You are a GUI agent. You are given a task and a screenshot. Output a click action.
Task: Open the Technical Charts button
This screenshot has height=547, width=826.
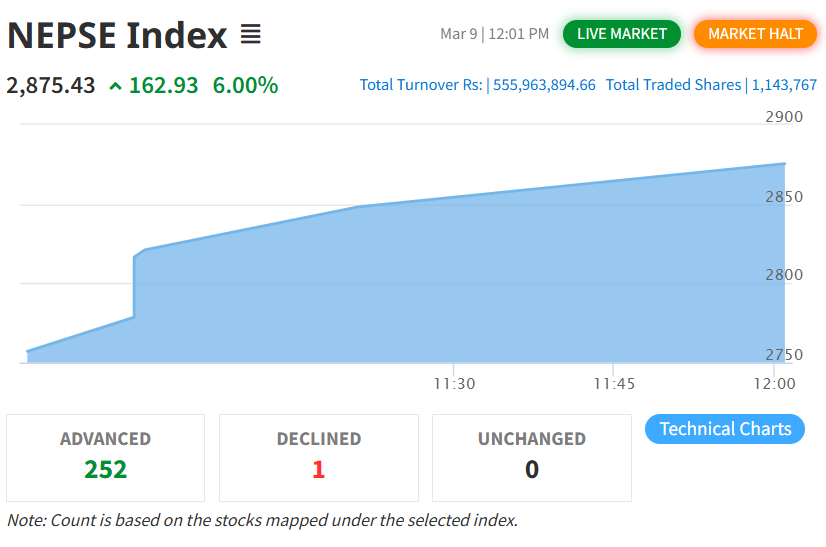pos(725,429)
